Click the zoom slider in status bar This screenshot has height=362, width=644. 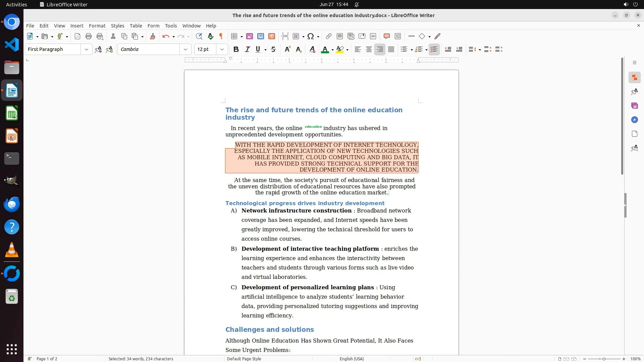pyautogui.click(x=604, y=359)
